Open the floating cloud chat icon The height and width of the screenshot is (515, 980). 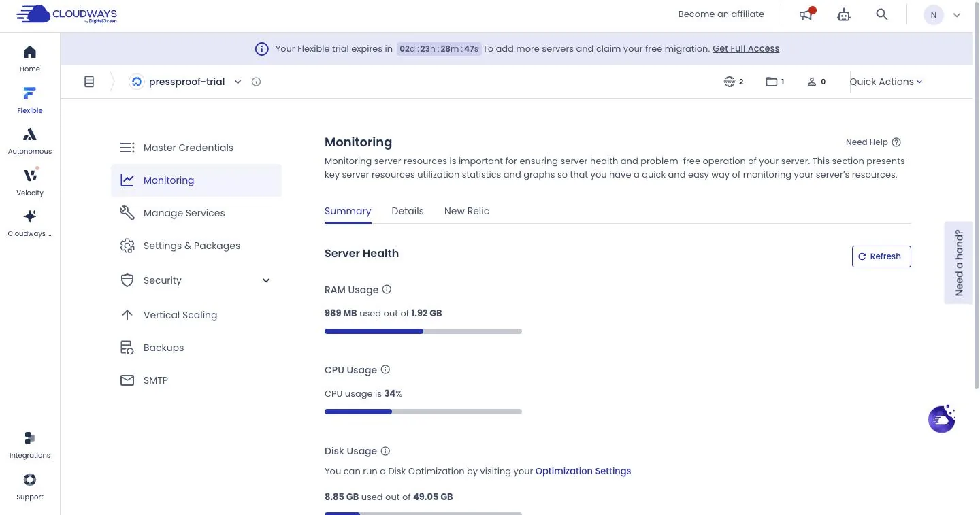942,419
